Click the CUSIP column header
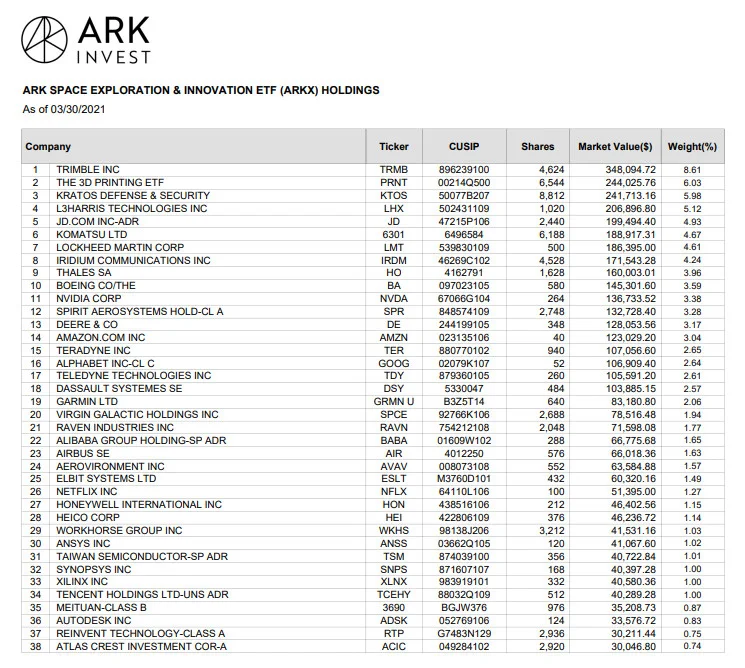 click(464, 146)
